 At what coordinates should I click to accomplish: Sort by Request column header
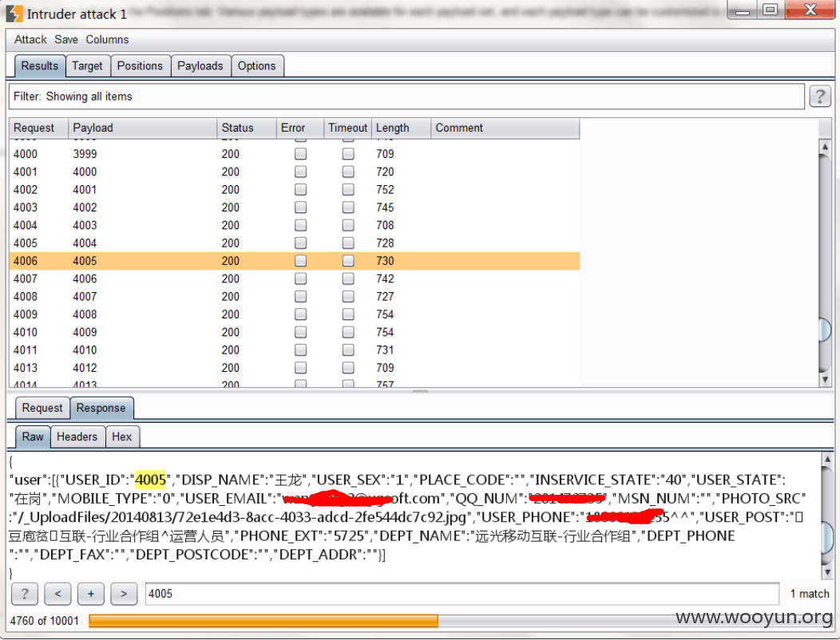(38, 128)
